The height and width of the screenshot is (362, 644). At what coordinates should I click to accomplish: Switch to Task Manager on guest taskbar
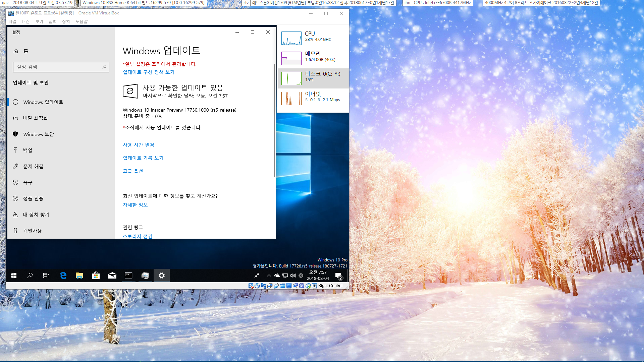(145, 276)
